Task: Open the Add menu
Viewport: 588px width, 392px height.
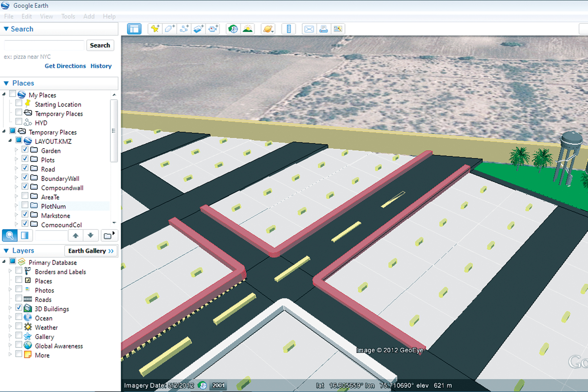Action: [89, 16]
